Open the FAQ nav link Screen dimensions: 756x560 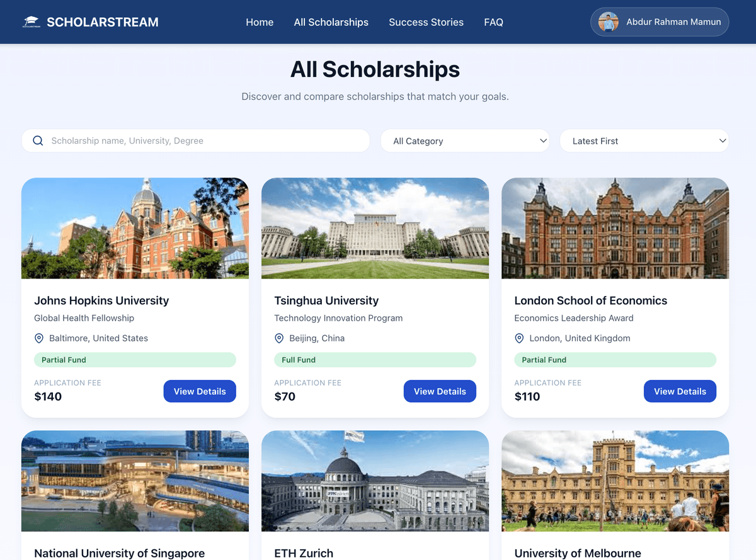tap(493, 22)
